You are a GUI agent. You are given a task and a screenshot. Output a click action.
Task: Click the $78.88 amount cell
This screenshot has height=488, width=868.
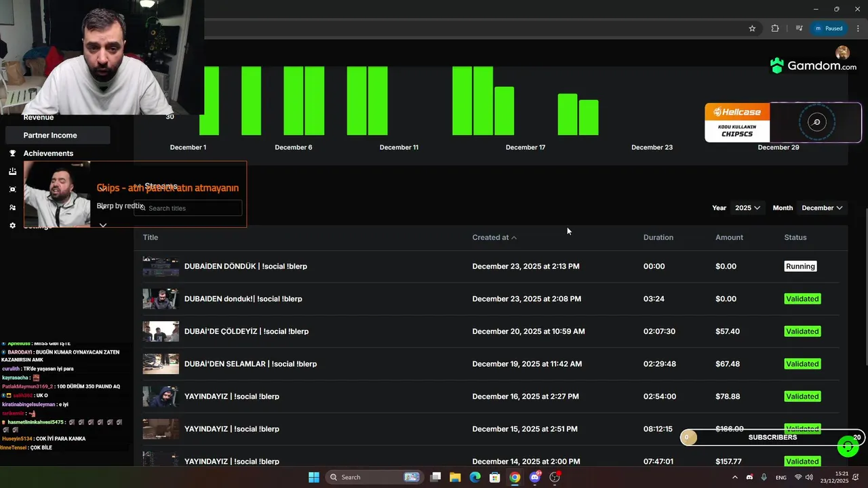[728, 396]
